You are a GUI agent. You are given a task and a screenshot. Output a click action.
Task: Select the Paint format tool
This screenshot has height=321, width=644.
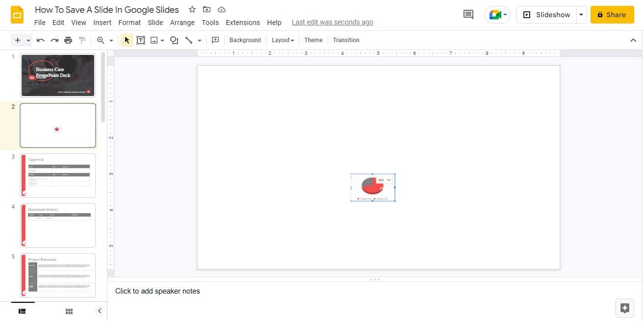pyautogui.click(x=82, y=40)
